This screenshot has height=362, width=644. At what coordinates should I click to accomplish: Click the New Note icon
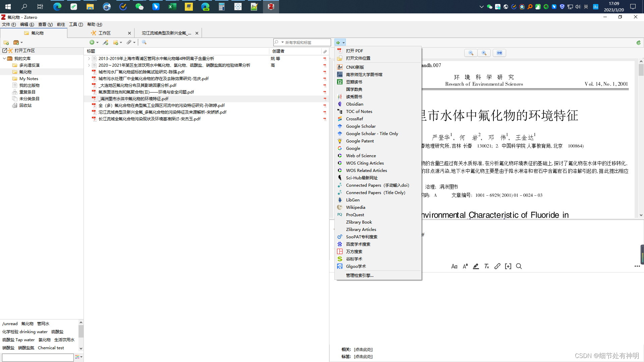point(116,42)
